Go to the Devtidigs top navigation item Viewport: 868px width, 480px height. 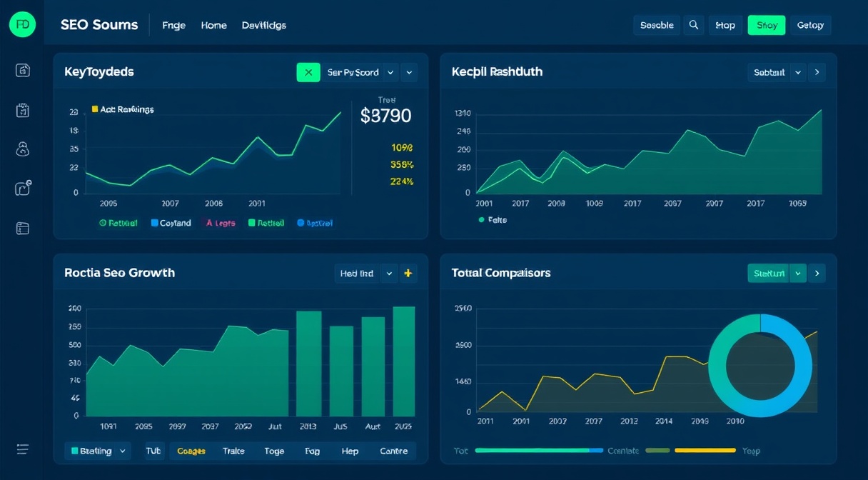[264, 25]
